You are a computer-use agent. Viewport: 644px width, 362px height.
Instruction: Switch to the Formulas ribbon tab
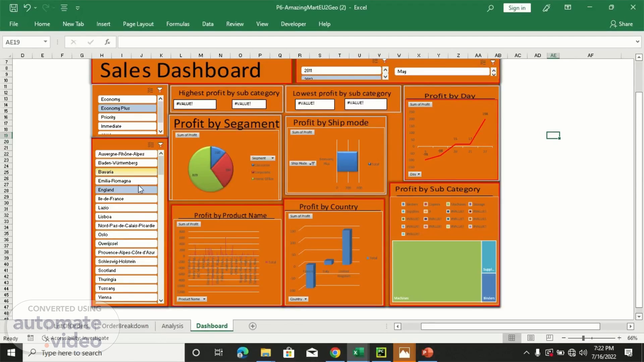tap(178, 24)
